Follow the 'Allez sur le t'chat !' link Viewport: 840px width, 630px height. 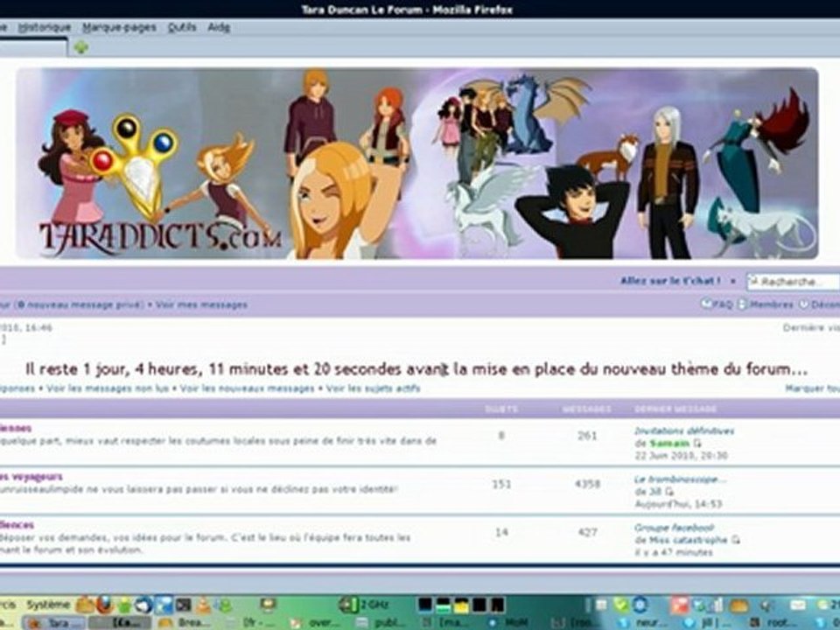(x=670, y=281)
